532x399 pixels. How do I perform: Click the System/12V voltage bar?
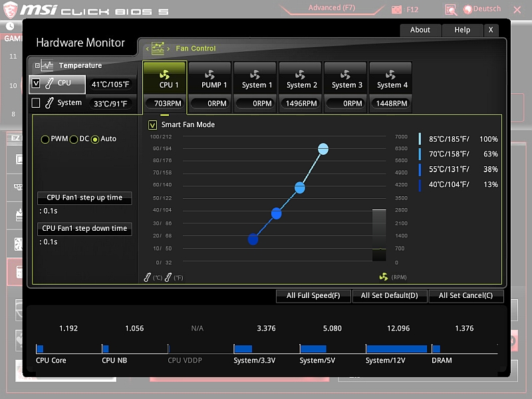pyautogui.click(x=396, y=348)
